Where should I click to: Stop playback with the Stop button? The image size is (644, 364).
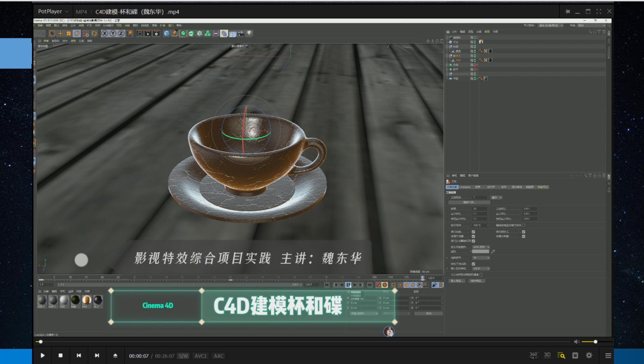(61, 356)
